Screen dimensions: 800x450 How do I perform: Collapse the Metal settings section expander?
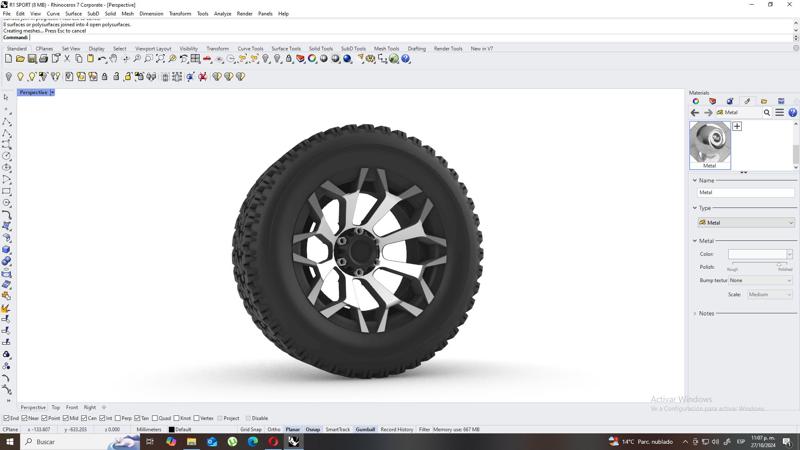(x=694, y=241)
